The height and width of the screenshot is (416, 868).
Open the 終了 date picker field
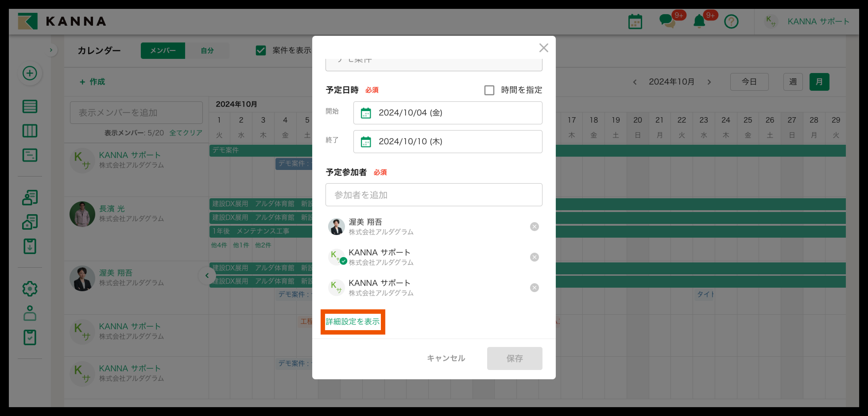(x=448, y=141)
